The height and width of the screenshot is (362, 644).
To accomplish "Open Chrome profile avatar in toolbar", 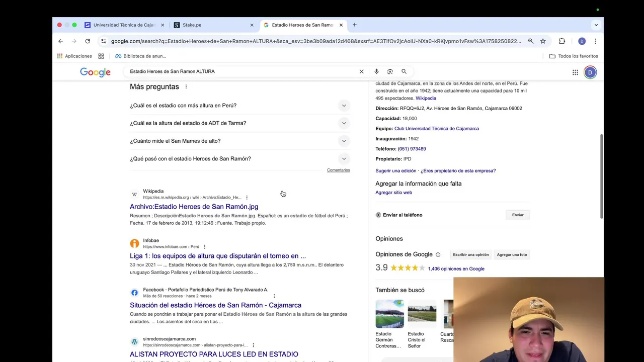I will coord(582,41).
